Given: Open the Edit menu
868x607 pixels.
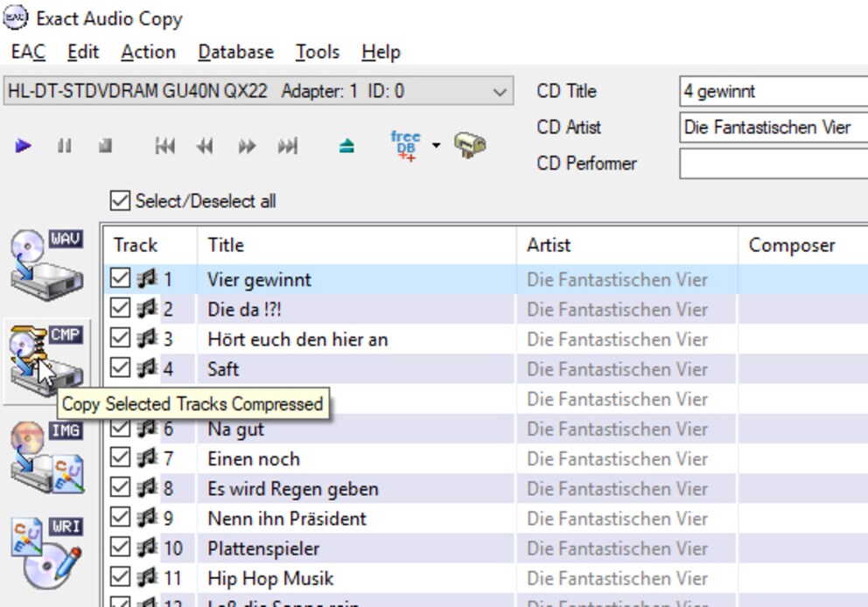Looking at the screenshot, I should (83, 52).
